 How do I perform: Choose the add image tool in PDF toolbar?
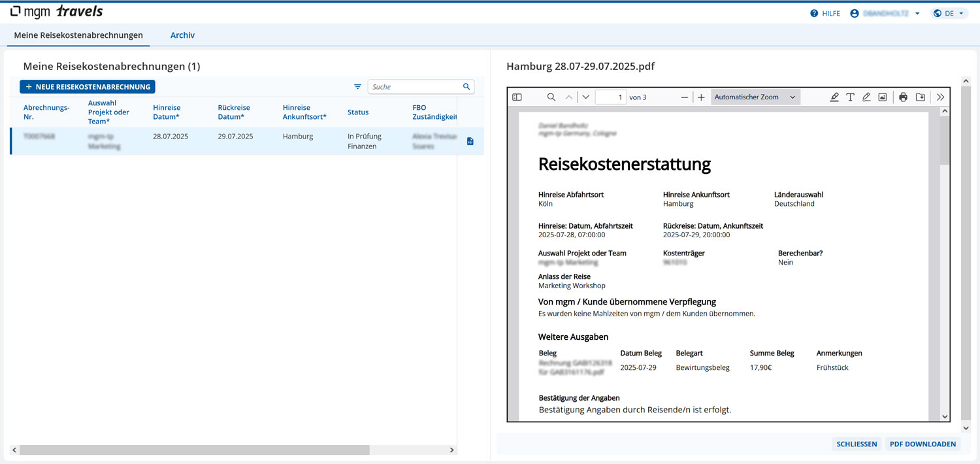click(882, 97)
